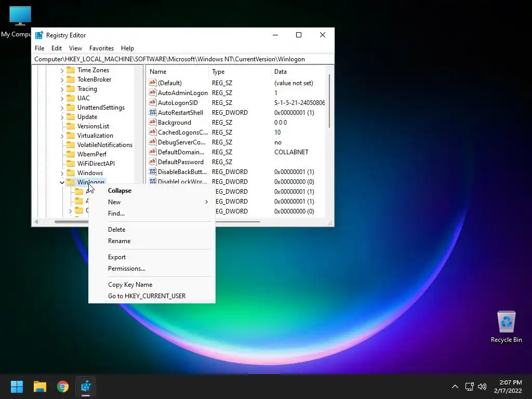Choose Go to HKEY_CURRENT_USER
Screen dimensions: 532x399
[x=152, y=296]
